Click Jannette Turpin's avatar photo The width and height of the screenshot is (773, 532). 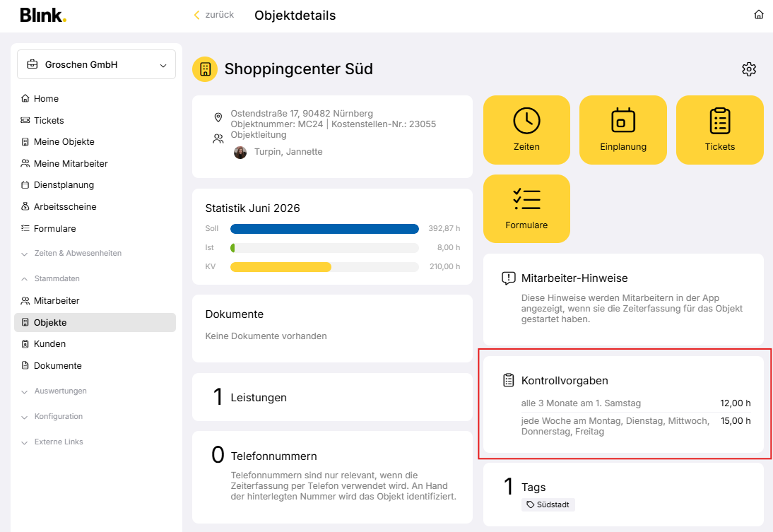240,153
